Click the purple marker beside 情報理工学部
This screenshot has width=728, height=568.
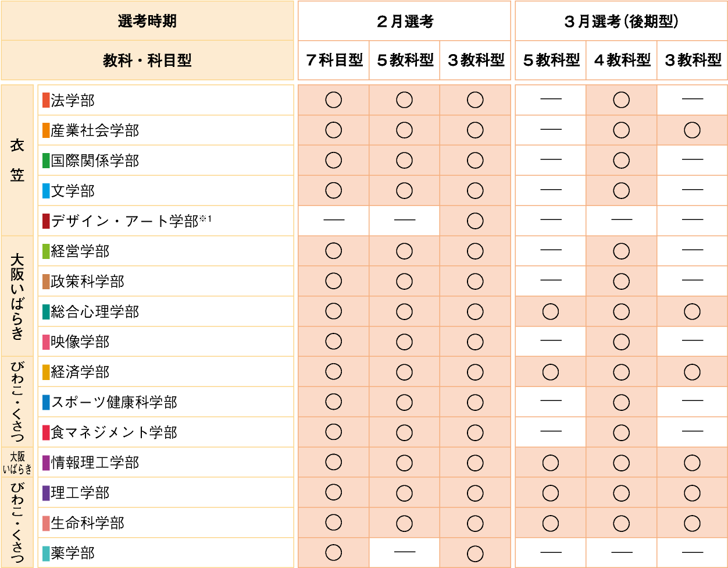(46, 463)
